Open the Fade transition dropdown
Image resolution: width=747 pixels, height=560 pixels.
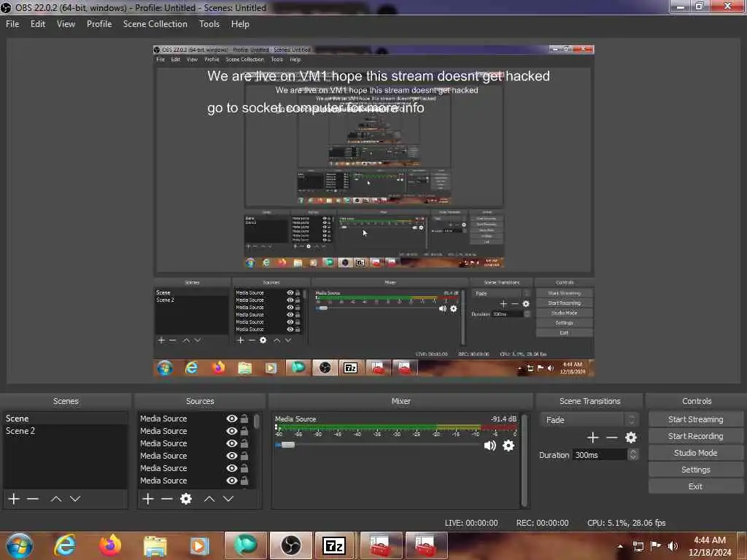(589, 419)
